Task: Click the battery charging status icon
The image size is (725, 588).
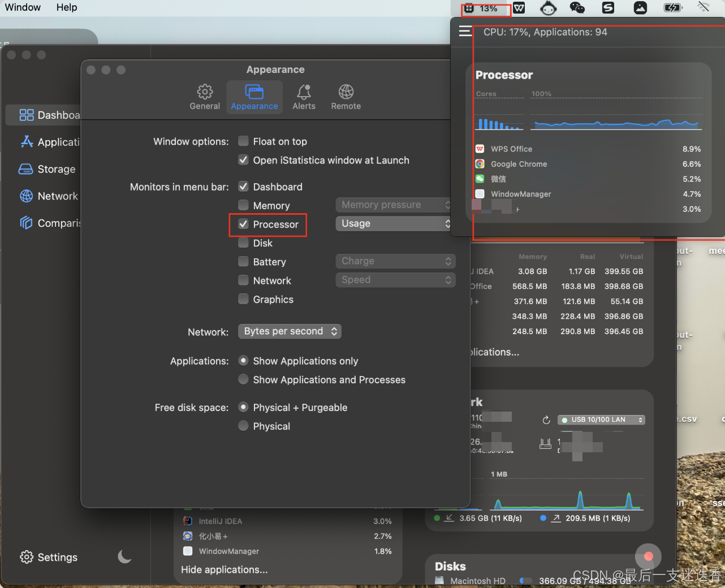Action: click(x=673, y=8)
